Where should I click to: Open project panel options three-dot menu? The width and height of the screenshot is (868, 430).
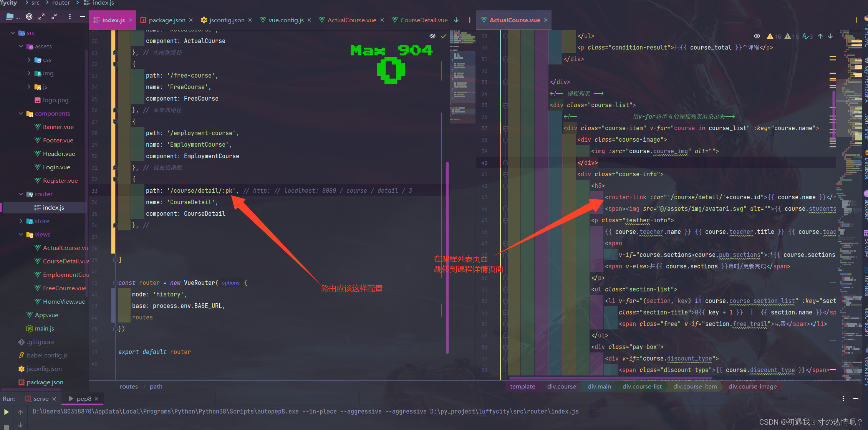point(70,17)
